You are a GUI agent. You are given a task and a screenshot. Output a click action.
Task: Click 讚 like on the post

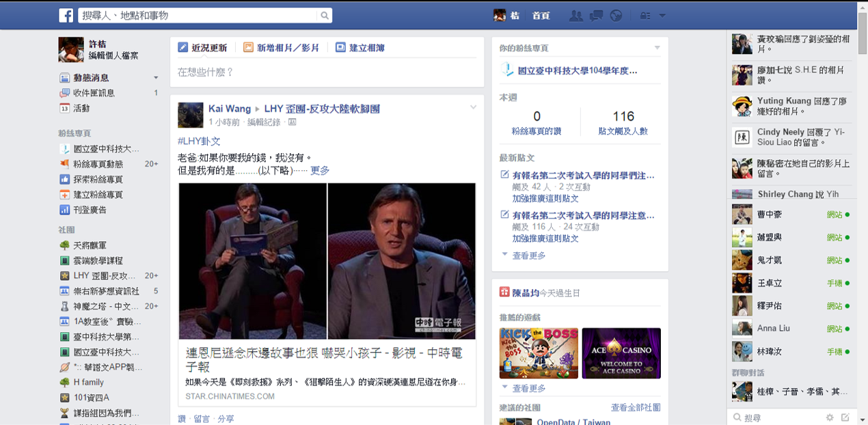coord(182,418)
